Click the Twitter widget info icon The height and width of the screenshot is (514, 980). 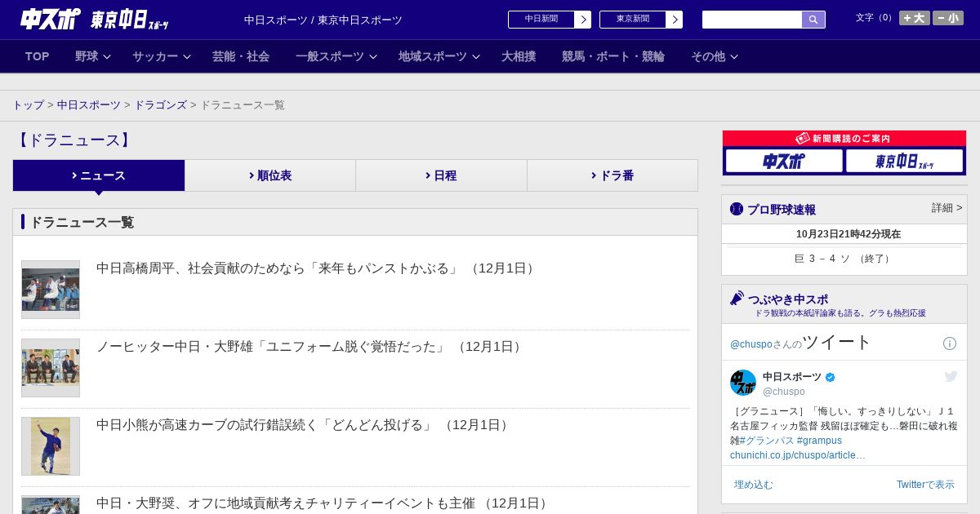click(950, 343)
